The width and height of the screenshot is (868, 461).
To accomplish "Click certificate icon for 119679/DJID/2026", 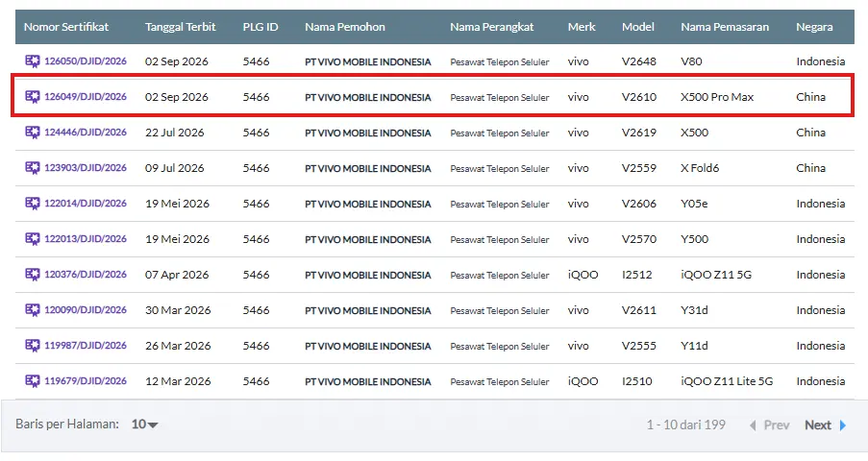I will 33,380.
